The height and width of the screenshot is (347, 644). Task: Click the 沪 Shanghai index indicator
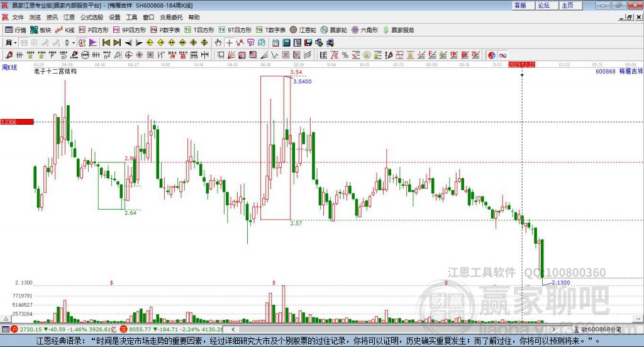14,329
